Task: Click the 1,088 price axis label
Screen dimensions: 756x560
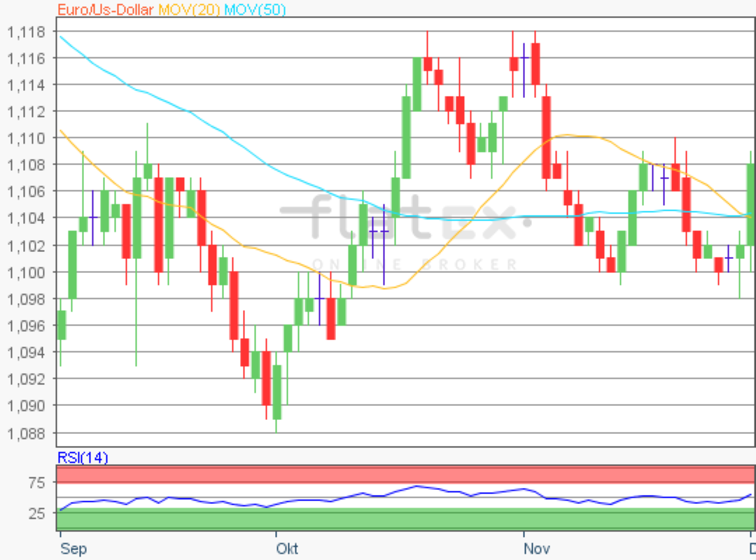Action: pyautogui.click(x=27, y=433)
